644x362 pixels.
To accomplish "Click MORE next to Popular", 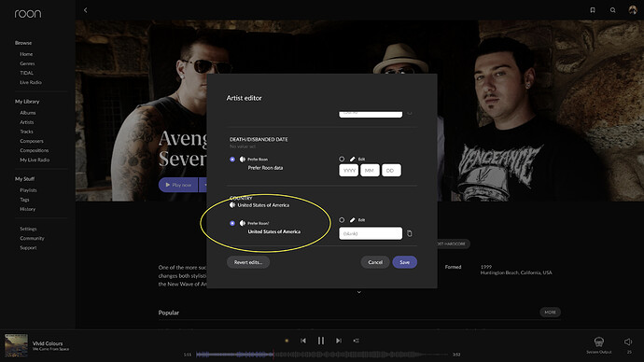I will (x=550, y=313).
